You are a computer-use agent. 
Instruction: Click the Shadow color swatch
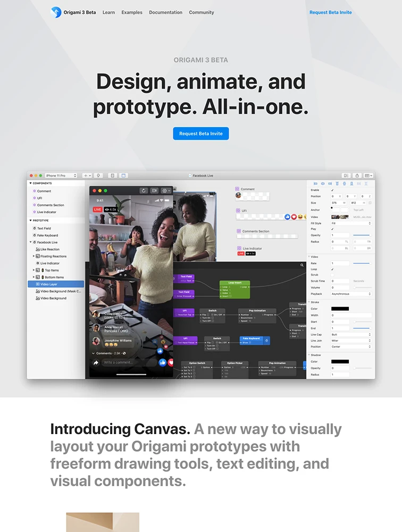(340, 362)
